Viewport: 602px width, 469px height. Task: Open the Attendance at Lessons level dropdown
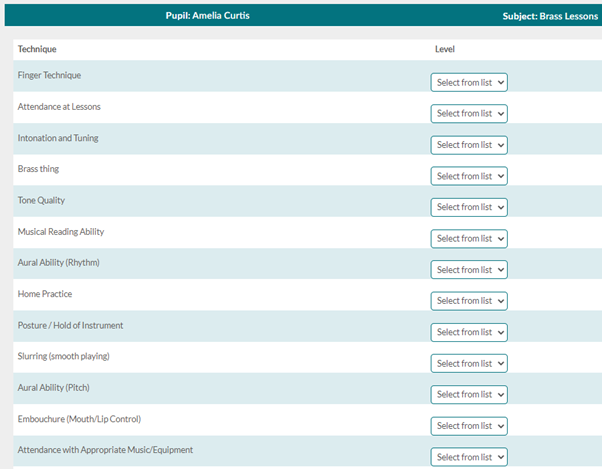point(469,114)
